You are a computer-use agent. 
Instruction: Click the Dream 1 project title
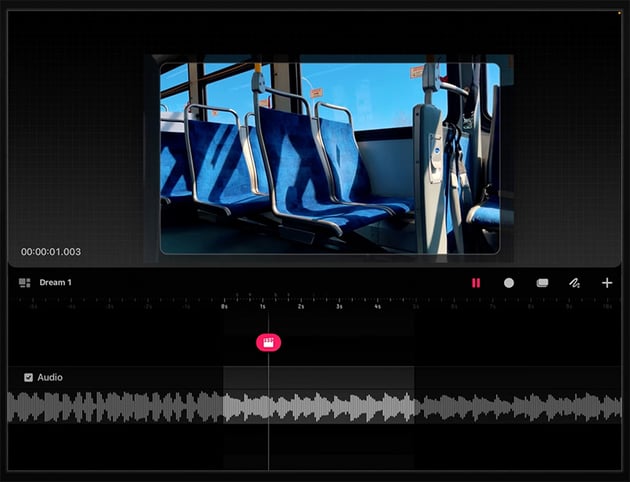tap(55, 282)
